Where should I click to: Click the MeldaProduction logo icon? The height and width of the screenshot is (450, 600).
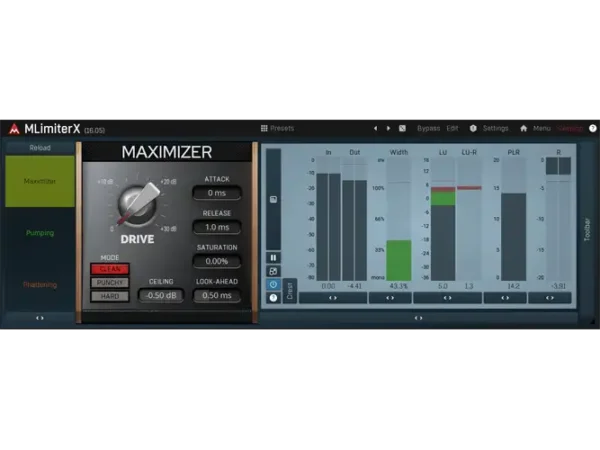tap(14, 129)
